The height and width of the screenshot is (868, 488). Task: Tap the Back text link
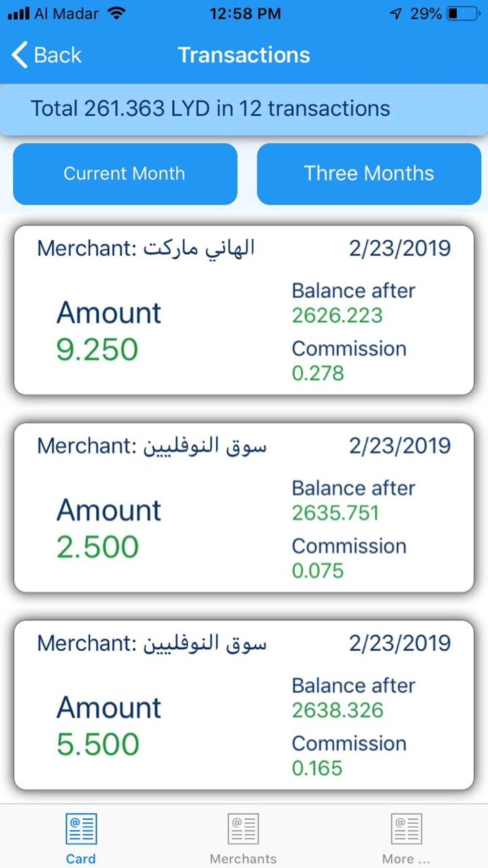pyautogui.click(x=58, y=55)
